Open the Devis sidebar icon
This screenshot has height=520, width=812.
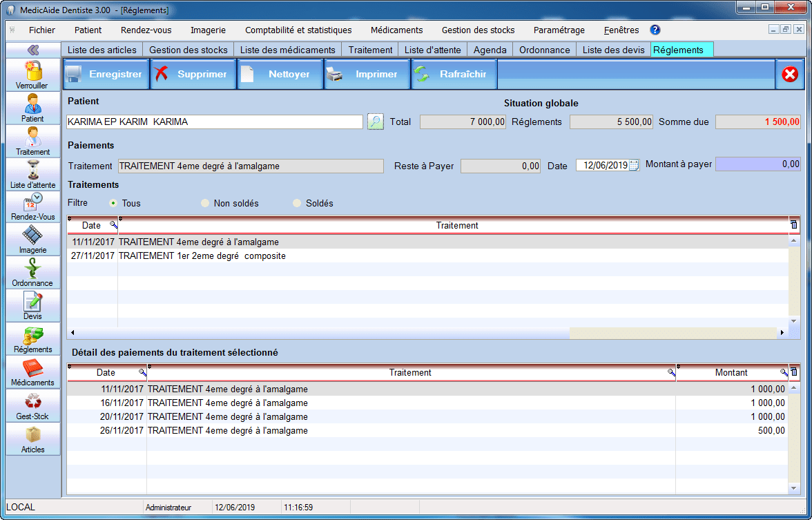32,306
